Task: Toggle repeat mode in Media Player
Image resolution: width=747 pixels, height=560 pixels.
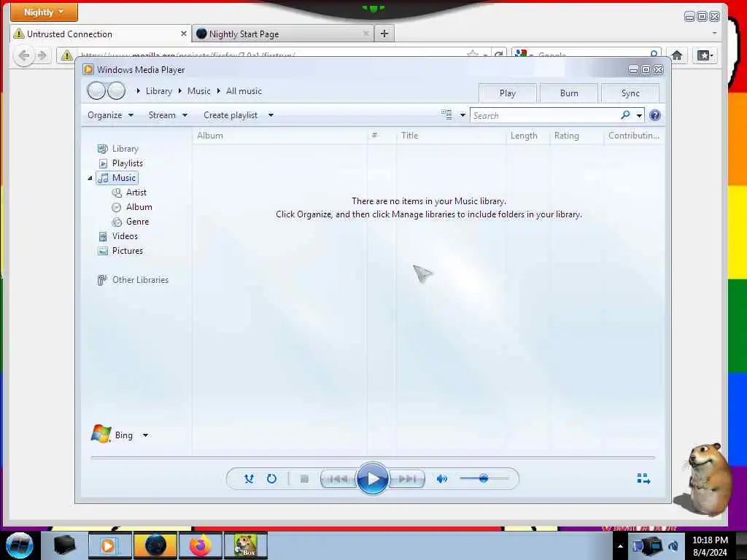Action: 271,478
